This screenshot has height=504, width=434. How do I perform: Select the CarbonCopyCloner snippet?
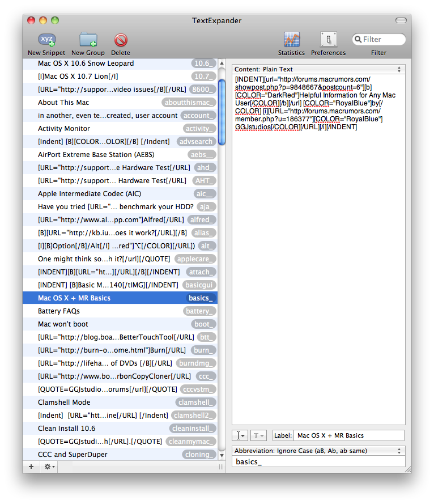[120, 376]
